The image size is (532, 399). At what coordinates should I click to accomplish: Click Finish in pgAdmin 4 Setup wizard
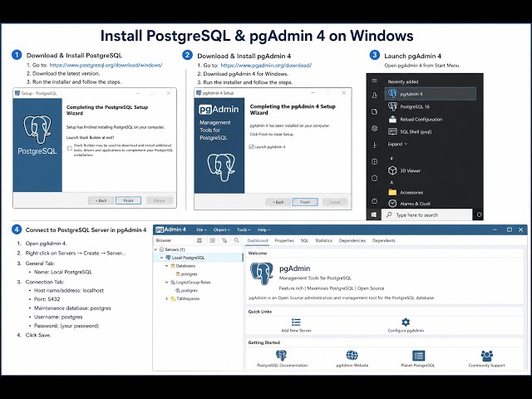click(x=305, y=202)
